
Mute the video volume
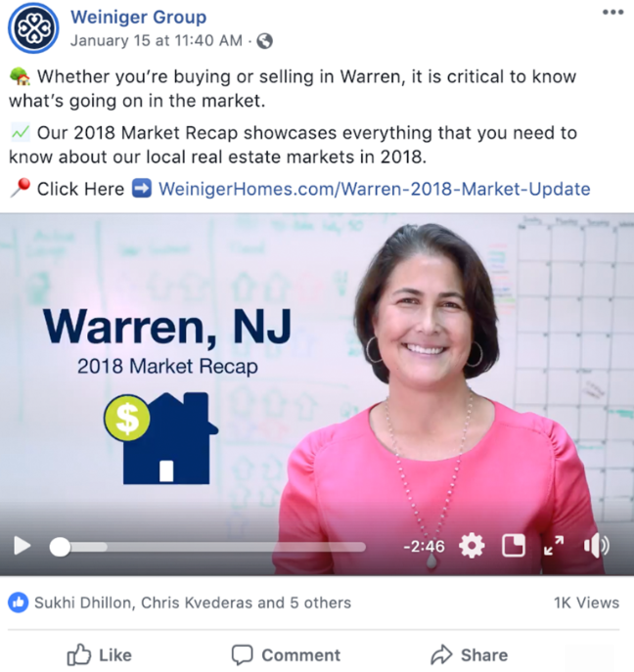(x=596, y=546)
